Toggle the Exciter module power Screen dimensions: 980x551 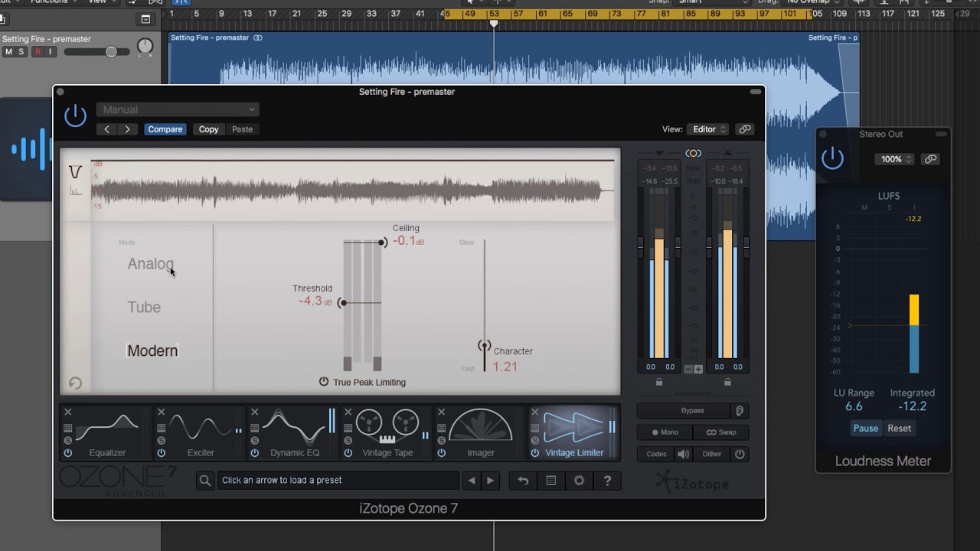162,453
